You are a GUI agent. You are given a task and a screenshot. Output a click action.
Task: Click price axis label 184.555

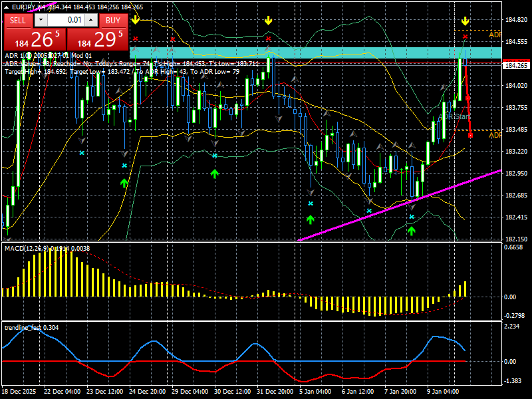(517, 42)
